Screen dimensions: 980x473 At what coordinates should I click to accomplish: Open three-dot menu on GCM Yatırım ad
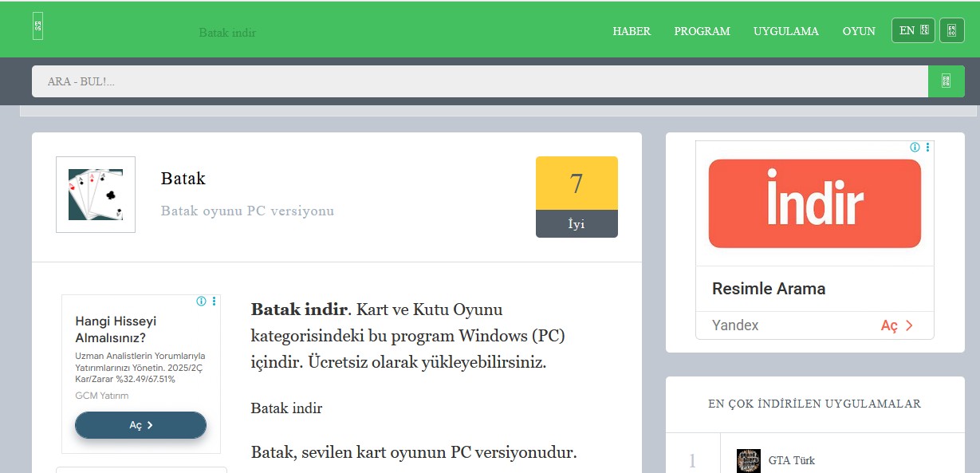pos(214,302)
